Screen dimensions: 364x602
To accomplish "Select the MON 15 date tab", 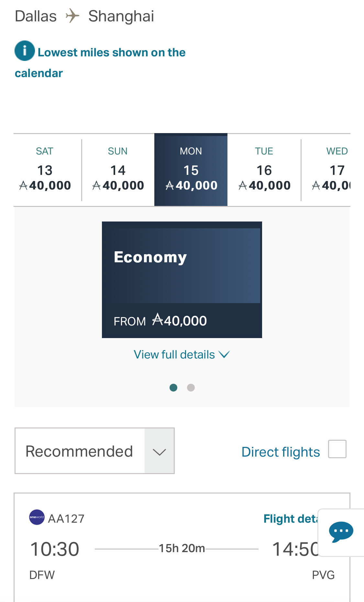I will (x=191, y=170).
